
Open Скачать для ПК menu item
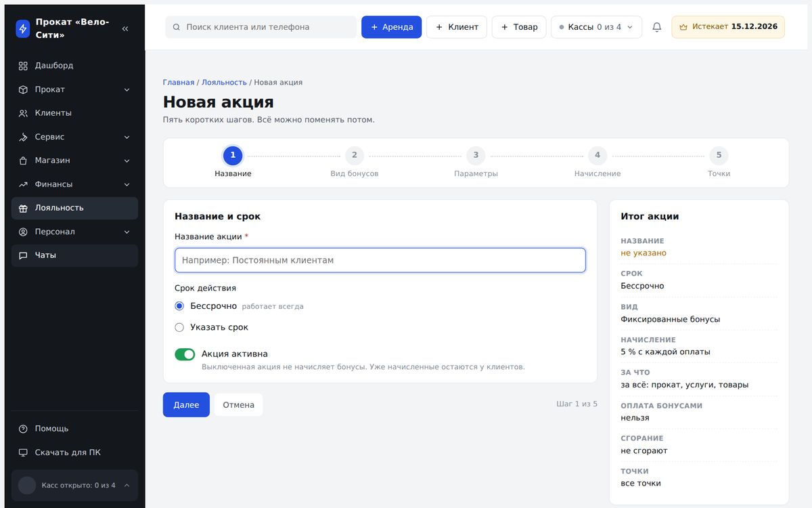74,452
